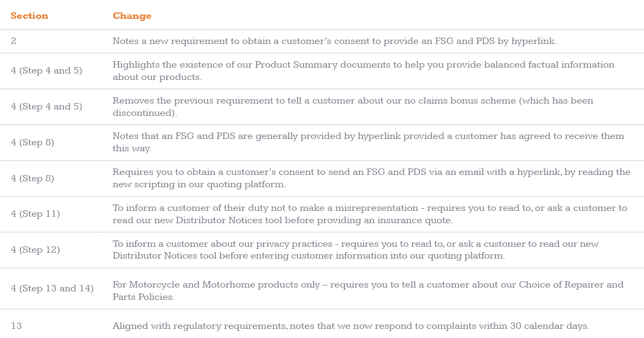Click text about FSG and PDS generally provided
The width and height of the screenshot is (644, 338).
point(368,143)
